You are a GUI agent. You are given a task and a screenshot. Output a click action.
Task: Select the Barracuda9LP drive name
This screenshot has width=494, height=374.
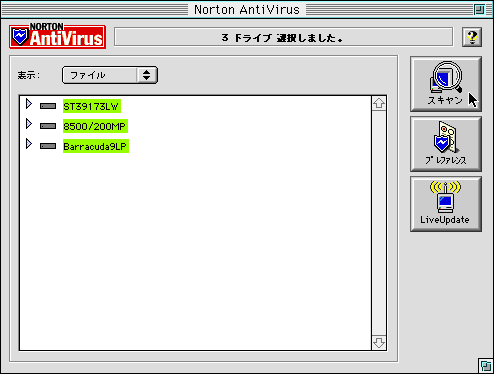click(x=96, y=146)
